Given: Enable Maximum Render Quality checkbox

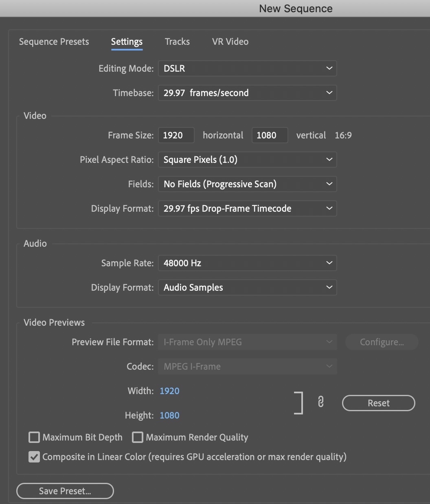Looking at the screenshot, I should coord(138,437).
